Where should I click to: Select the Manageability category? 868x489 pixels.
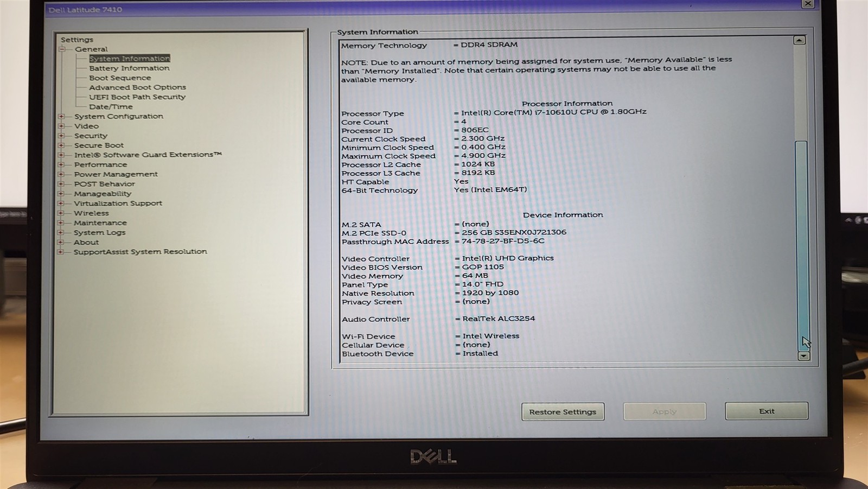(103, 194)
